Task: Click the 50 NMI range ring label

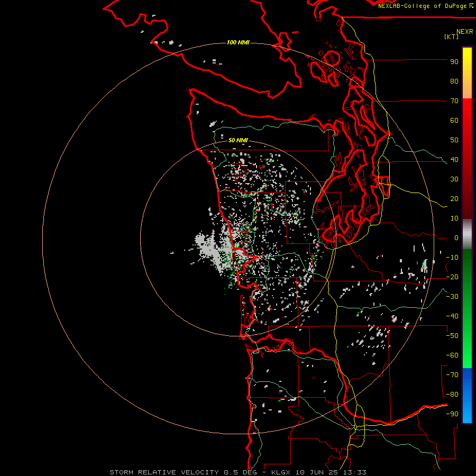Action: coord(238,140)
